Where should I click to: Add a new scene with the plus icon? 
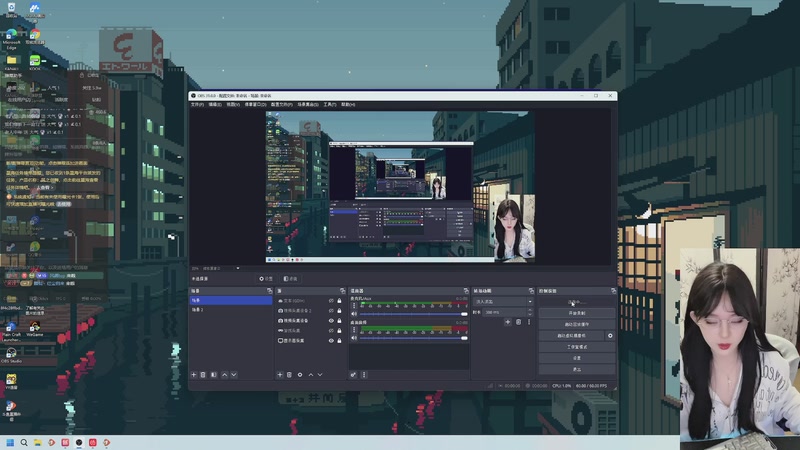click(x=193, y=374)
